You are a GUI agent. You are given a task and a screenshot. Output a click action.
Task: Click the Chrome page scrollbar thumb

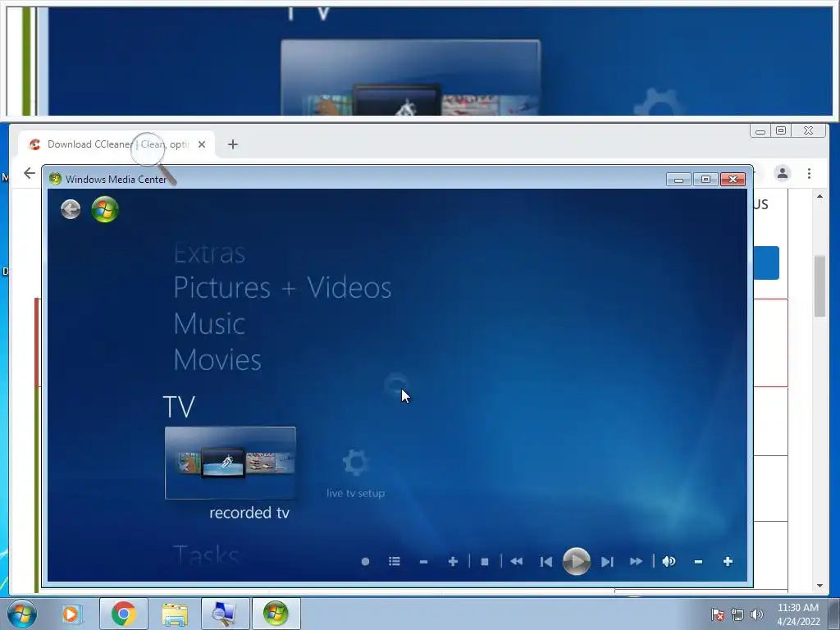click(819, 286)
